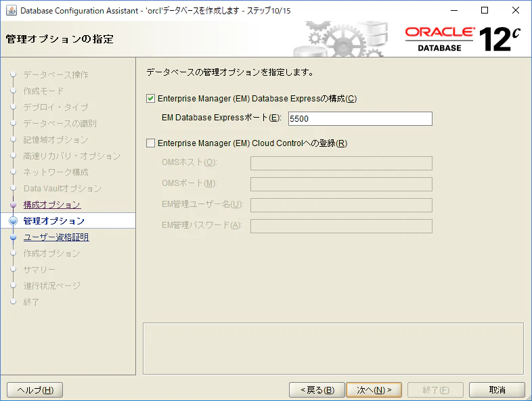
Task: Click the 終了(F) button
Action: click(x=435, y=390)
